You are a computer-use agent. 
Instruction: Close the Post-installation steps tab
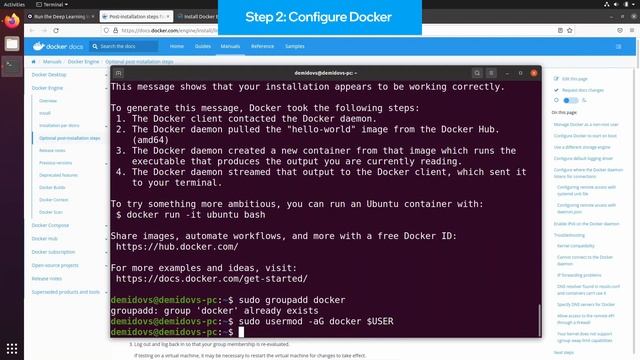[168, 16]
